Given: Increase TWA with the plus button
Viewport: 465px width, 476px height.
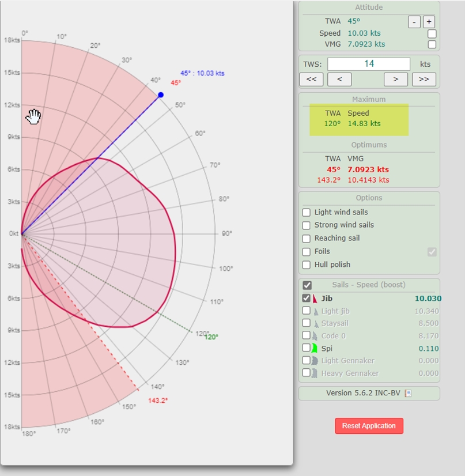Looking at the screenshot, I should point(429,22).
